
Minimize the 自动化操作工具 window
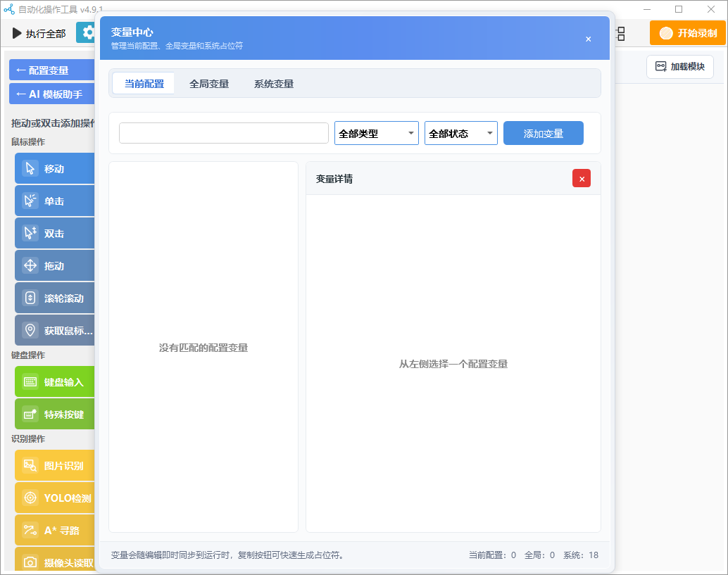tap(647, 9)
